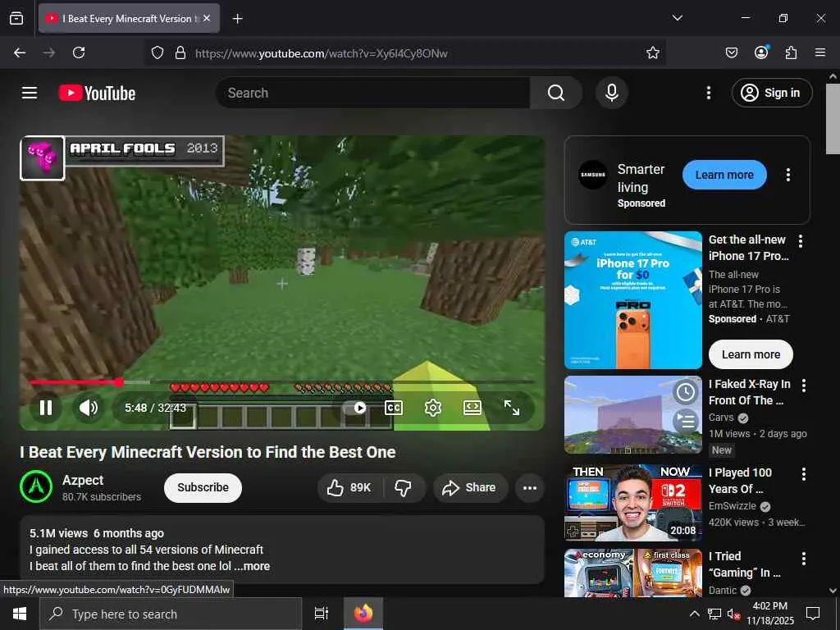Viewport: 840px width, 630px height.
Task: Open options menu for 'I Faked X-Ray' video
Action: 804,385
